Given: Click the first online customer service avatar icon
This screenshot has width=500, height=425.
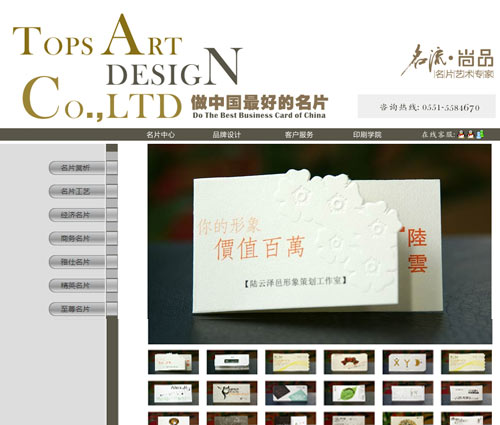Looking at the screenshot, I should coord(461,134).
